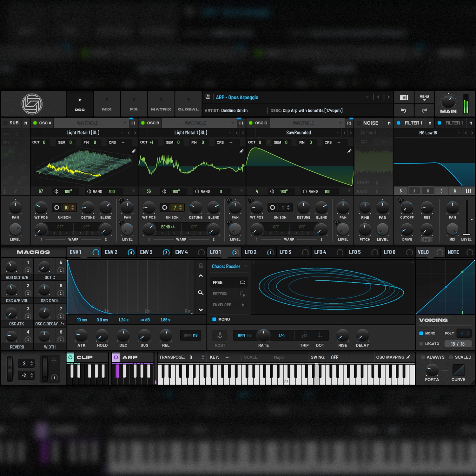The width and height of the screenshot is (476, 476).
Task: Open the MENU button
Action: click(424, 97)
